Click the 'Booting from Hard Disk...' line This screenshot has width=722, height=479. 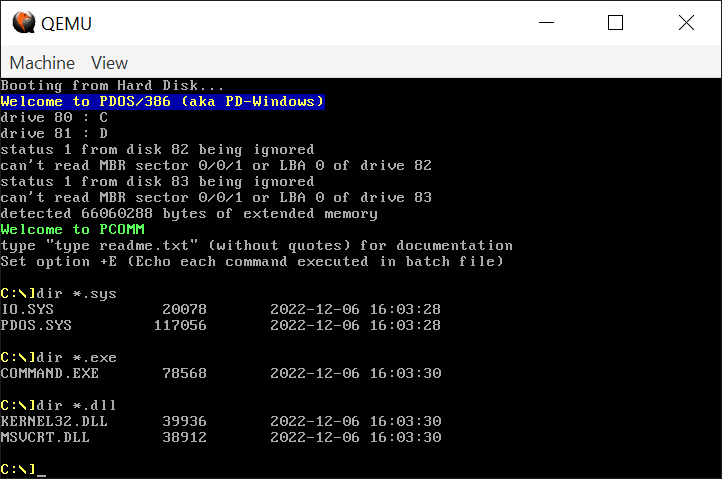112,86
